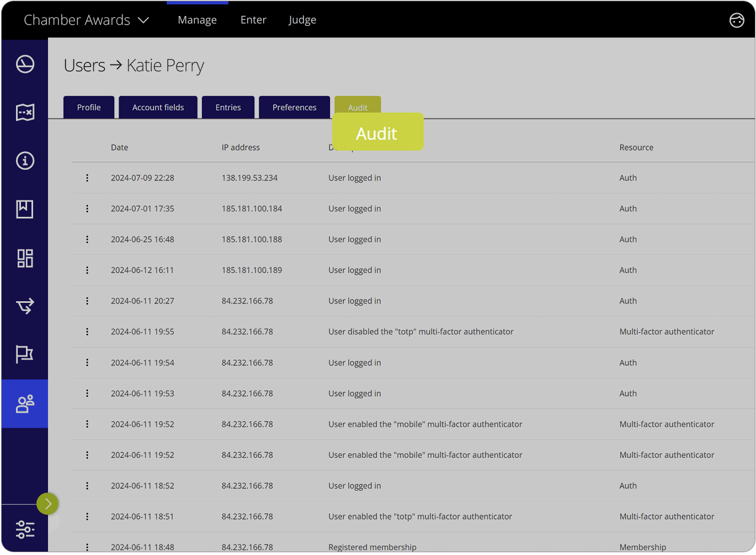Go to Judge in top navigation

[302, 20]
